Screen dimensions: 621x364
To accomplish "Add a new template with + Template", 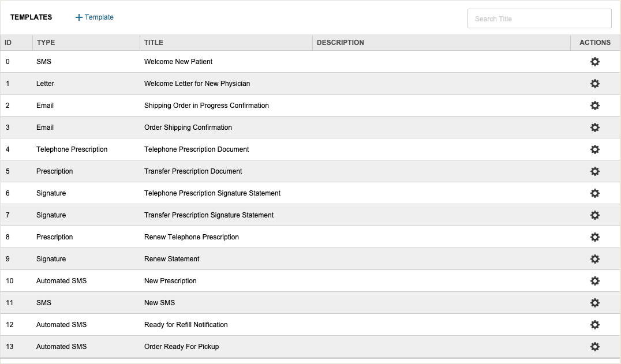I will pos(95,17).
